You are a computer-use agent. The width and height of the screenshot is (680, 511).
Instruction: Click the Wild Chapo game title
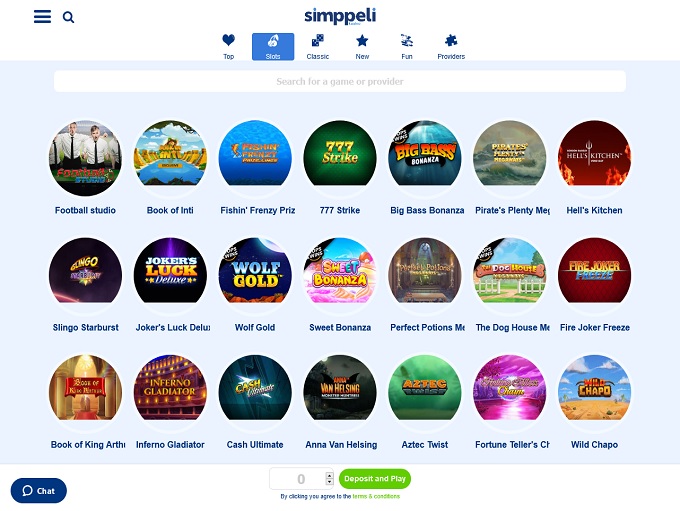click(594, 445)
